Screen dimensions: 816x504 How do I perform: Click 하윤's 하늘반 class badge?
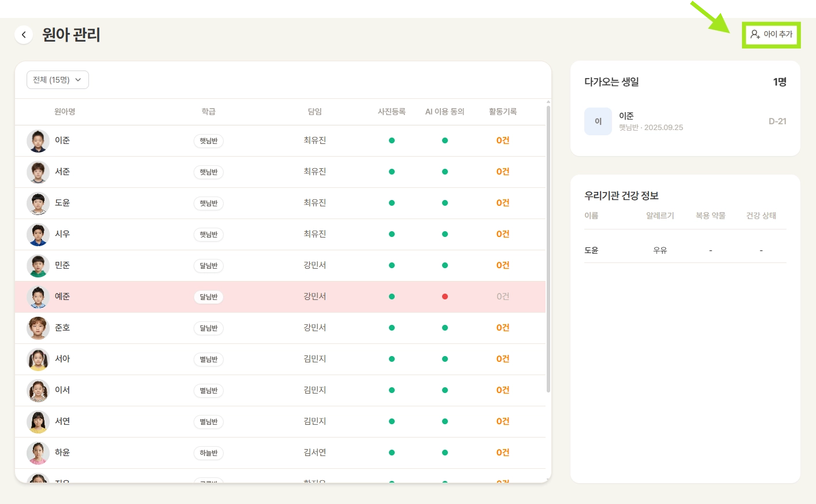tap(209, 453)
